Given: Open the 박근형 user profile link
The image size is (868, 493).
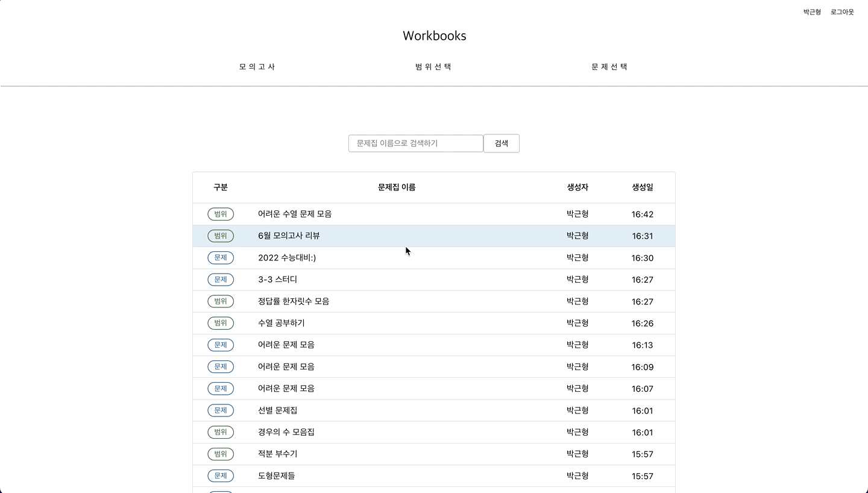Looking at the screenshot, I should click(x=812, y=12).
